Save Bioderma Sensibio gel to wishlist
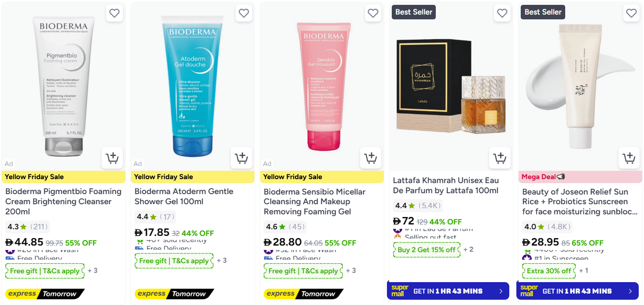 coord(373,13)
